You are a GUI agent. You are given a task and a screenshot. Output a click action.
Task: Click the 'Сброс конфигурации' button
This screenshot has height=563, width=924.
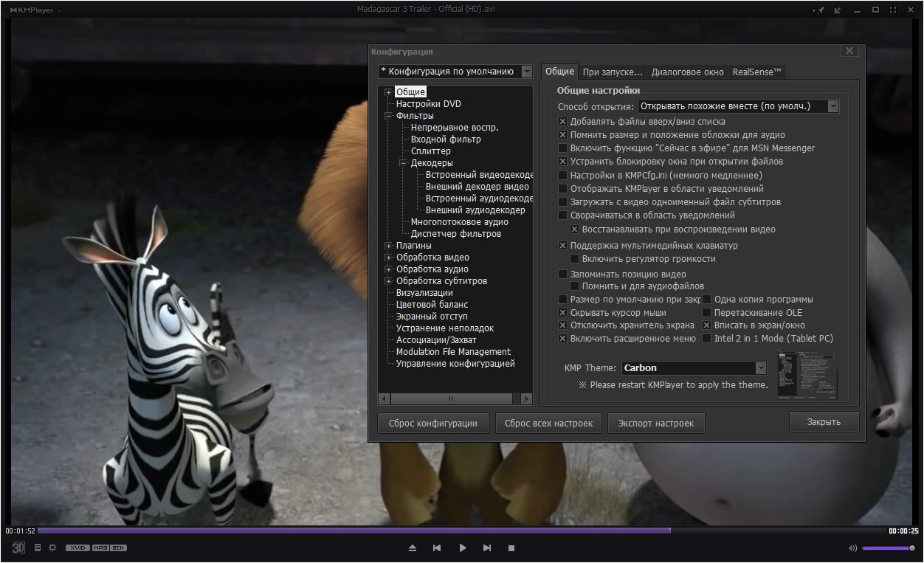433,424
